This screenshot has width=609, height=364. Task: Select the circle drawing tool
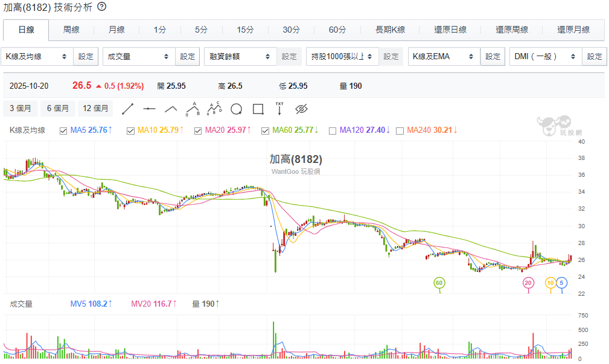point(236,109)
